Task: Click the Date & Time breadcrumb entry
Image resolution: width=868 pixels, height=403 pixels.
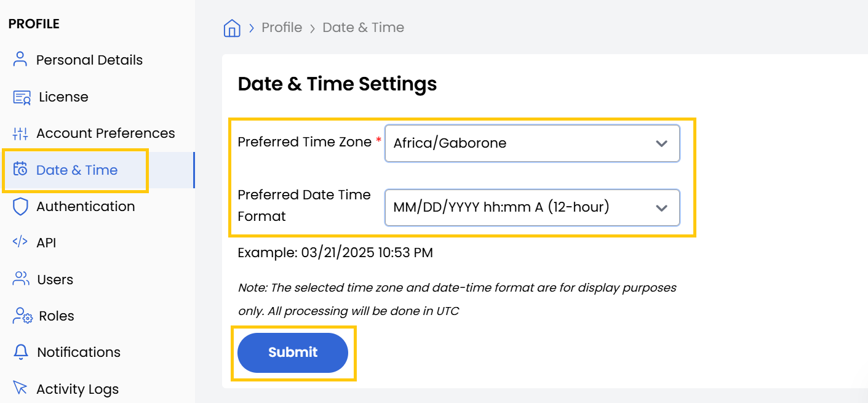Action: [x=363, y=27]
